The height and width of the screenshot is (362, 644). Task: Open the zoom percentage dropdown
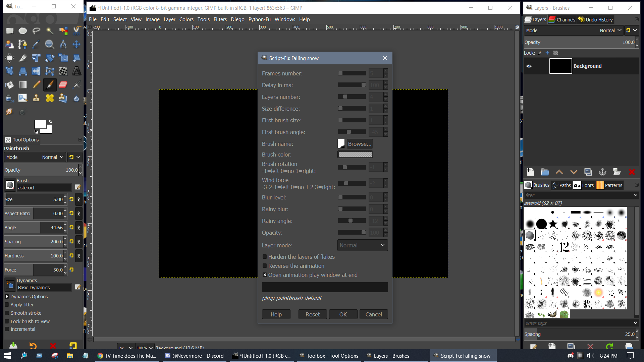click(x=151, y=348)
